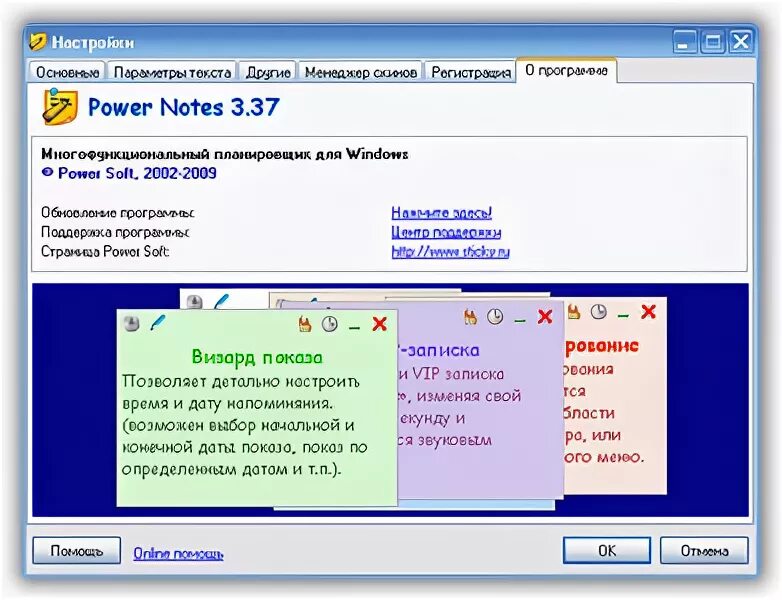Click the Обновление программы label
Image resolution: width=782 pixels, height=600 pixels.
[x=118, y=213]
